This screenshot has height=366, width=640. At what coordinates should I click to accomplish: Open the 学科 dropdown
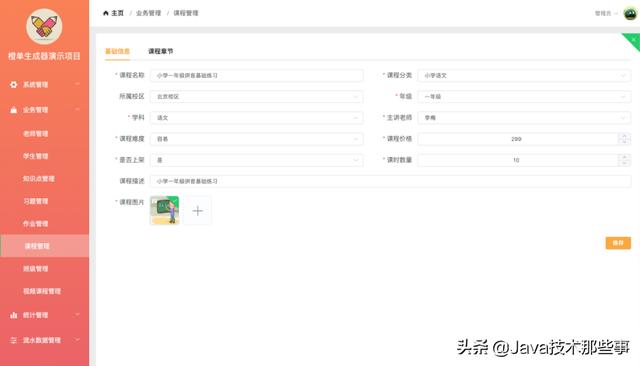point(257,118)
